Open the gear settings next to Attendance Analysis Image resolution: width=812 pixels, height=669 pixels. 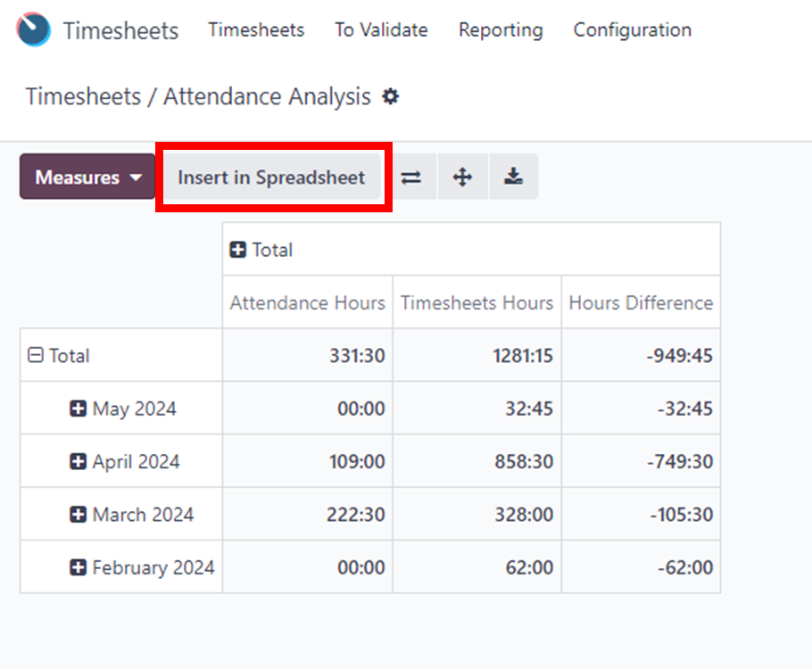pyautogui.click(x=391, y=96)
